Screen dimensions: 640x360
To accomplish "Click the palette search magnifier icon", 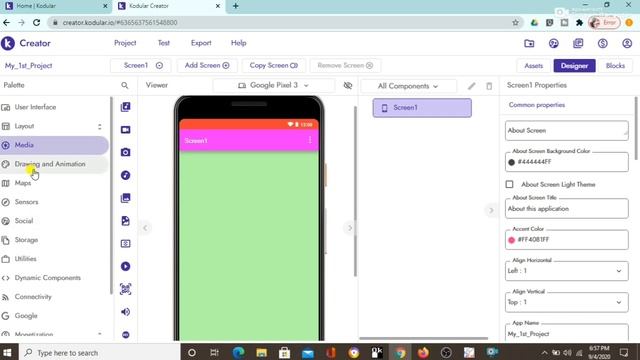I will click(x=125, y=85).
